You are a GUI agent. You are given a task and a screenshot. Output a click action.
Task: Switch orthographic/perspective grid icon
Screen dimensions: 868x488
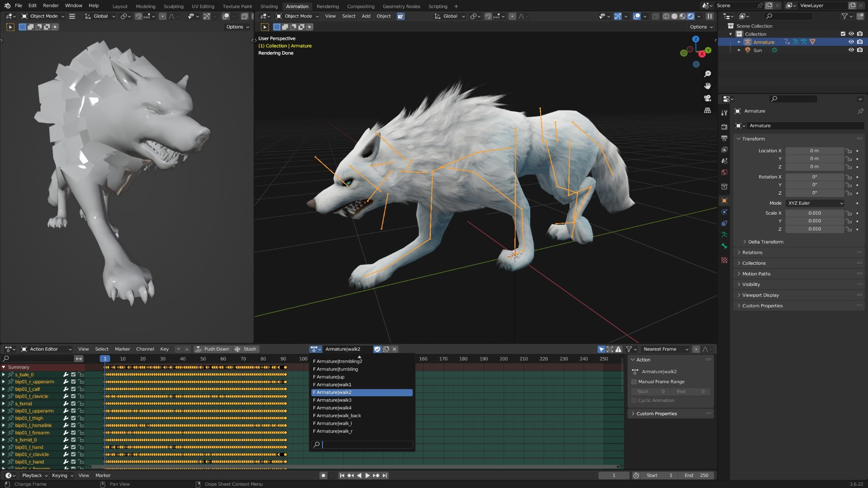click(x=708, y=110)
